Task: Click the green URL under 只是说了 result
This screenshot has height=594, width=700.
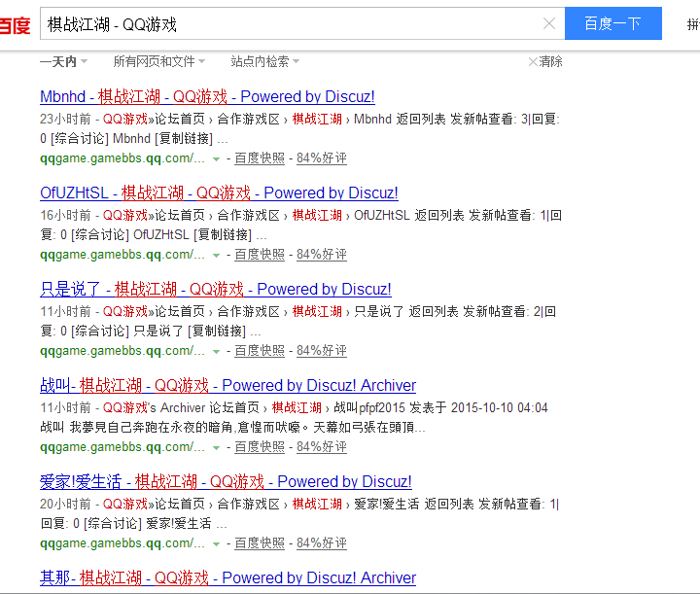Action: (122, 351)
